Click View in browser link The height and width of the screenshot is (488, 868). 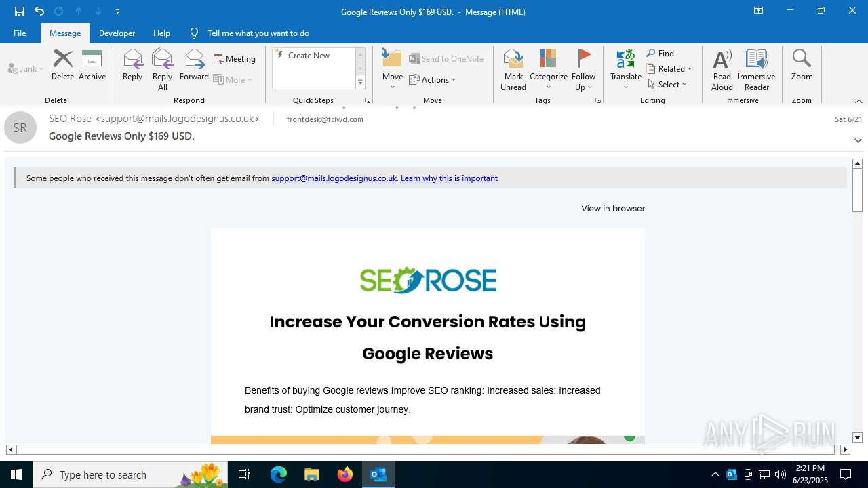click(613, 209)
